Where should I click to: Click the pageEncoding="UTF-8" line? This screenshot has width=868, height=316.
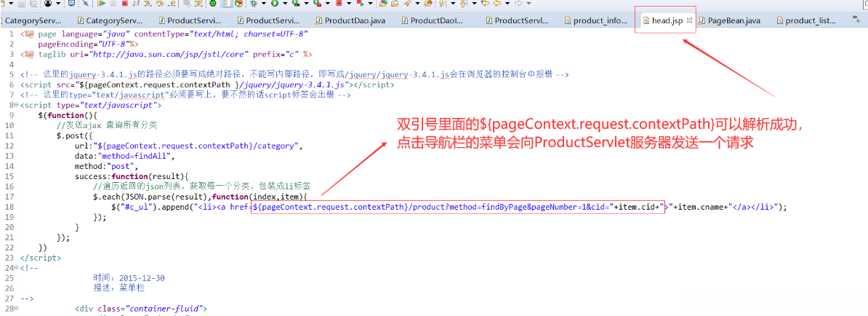click(x=88, y=44)
